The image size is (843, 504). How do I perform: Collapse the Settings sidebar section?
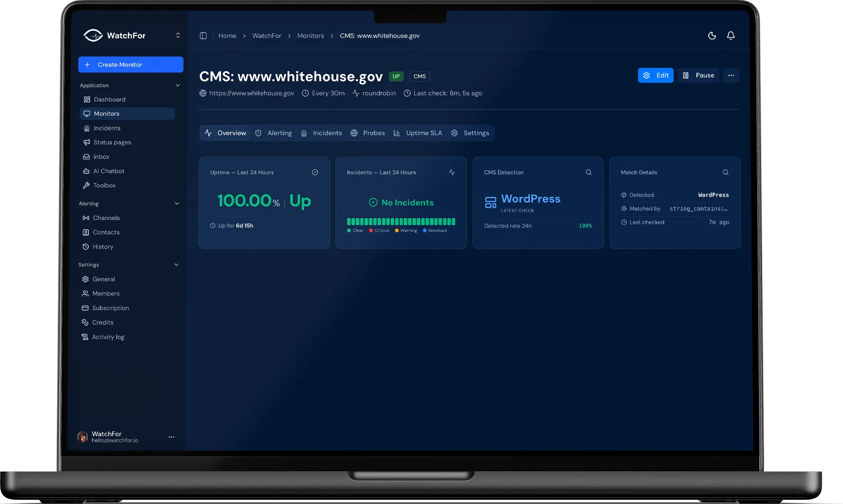click(176, 265)
